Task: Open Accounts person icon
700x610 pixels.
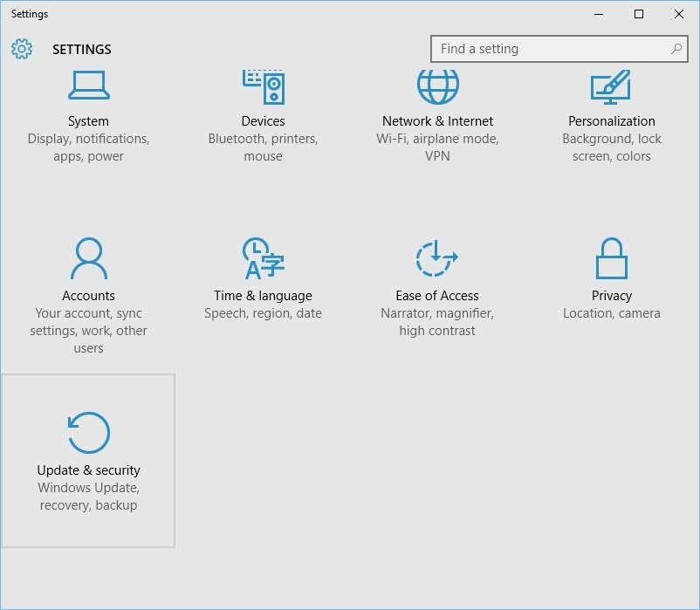Action: [x=89, y=258]
